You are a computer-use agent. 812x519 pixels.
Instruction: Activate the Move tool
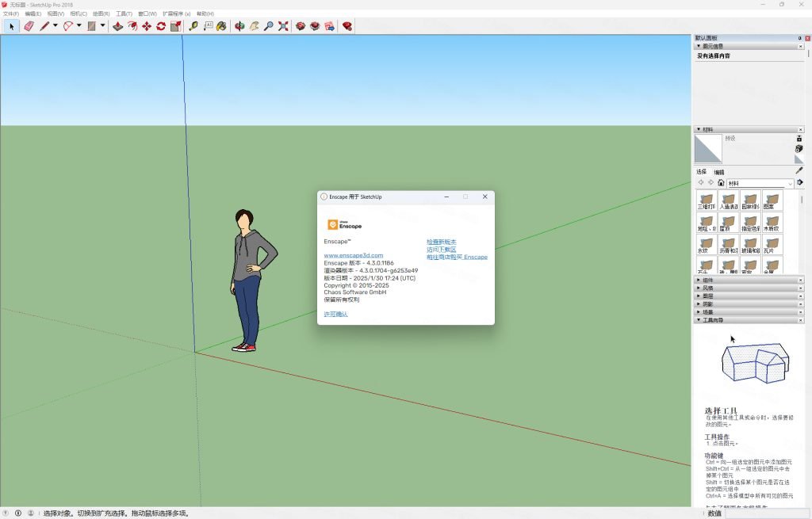(147, 26)
